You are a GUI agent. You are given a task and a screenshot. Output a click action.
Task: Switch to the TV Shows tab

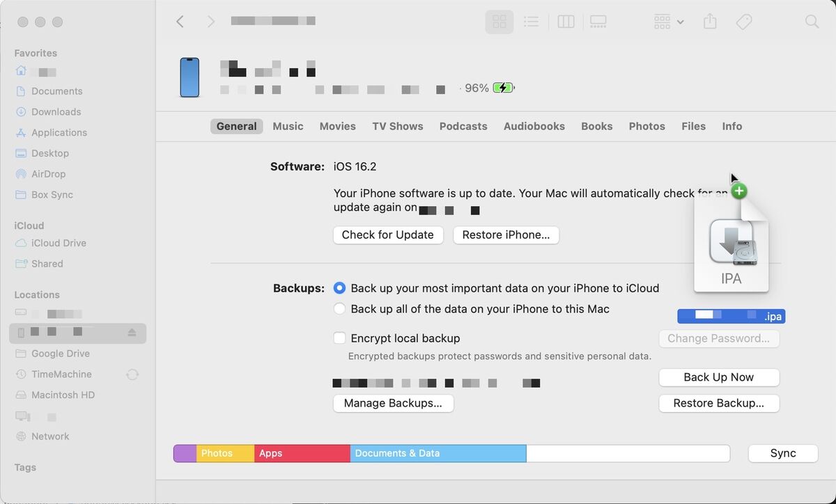point(397,126)
